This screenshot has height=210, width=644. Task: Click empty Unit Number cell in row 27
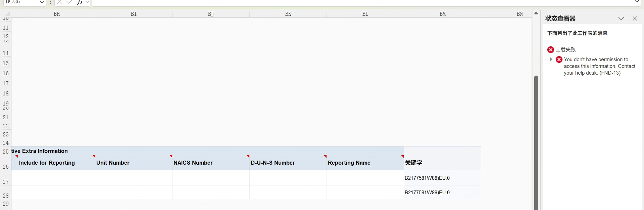tap(134, 178)
